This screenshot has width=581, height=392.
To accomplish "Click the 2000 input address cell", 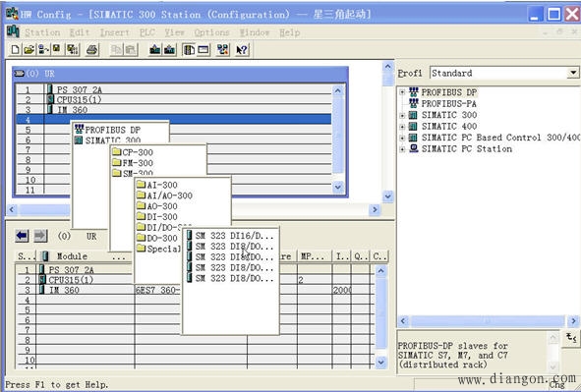I will [342, 290].
